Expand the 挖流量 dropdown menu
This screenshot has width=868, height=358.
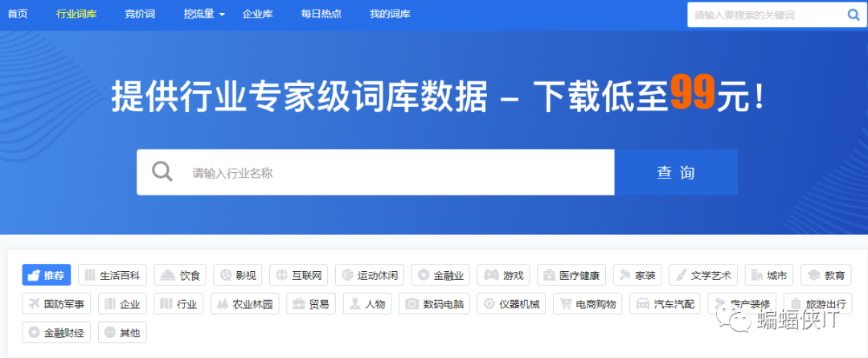[x=204, y=14]
